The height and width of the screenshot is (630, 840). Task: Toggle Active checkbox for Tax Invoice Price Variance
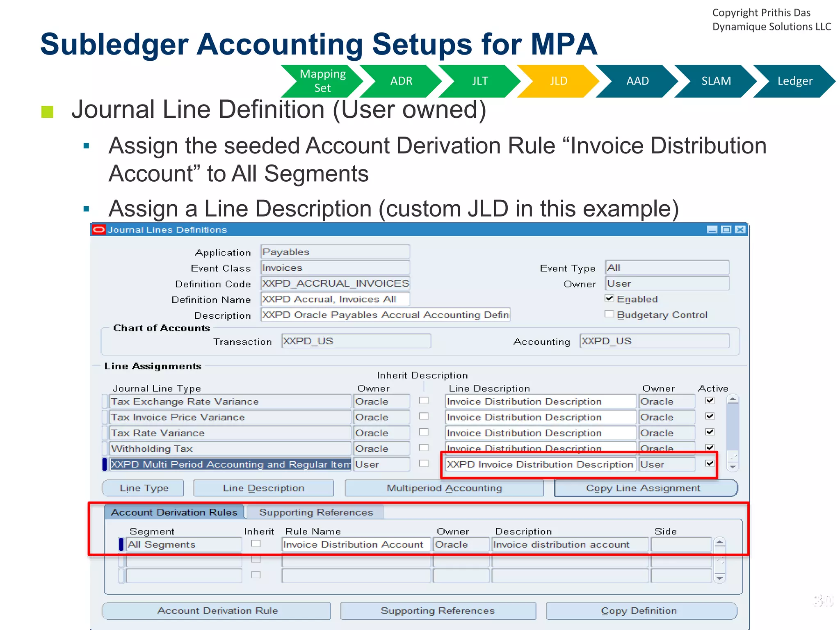tap(710, 416)
